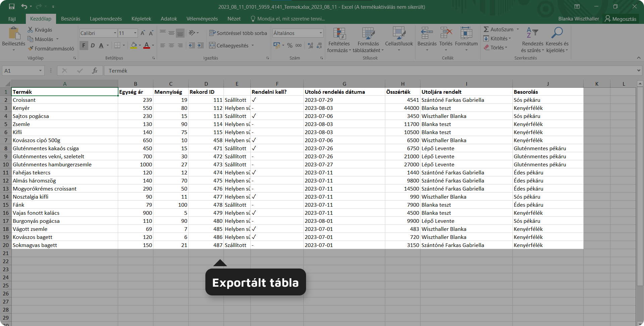The image size is (644, 326).
Task: Switch to the Képletek tab
Action: pos(141,19)
